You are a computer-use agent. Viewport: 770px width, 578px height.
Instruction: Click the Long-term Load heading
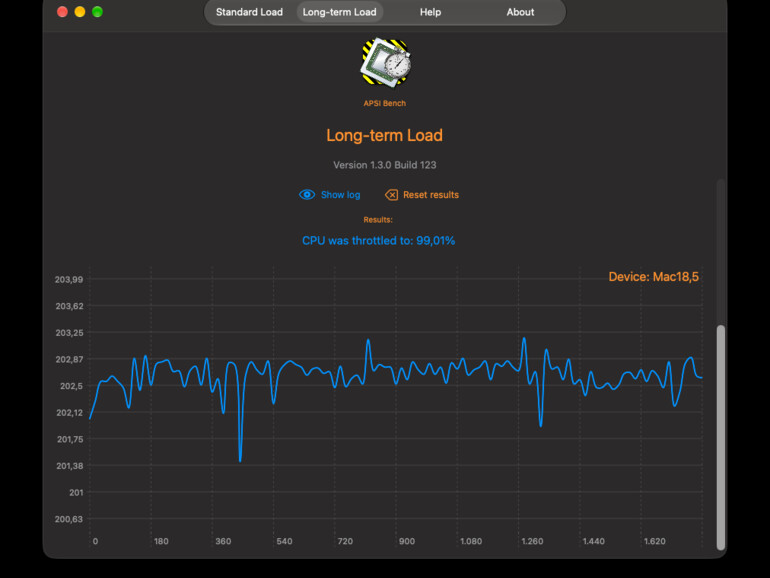click(x=385, y=135)
